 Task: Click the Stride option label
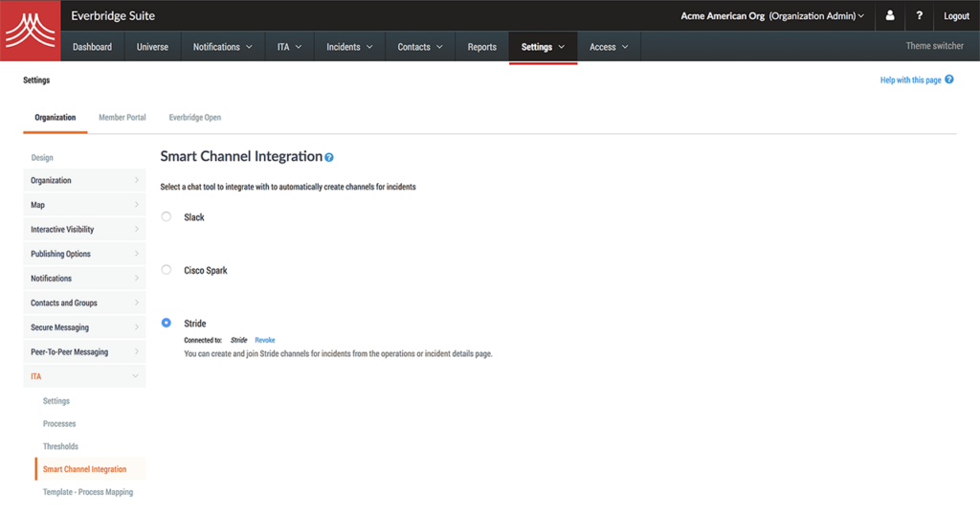click(195, 324)
